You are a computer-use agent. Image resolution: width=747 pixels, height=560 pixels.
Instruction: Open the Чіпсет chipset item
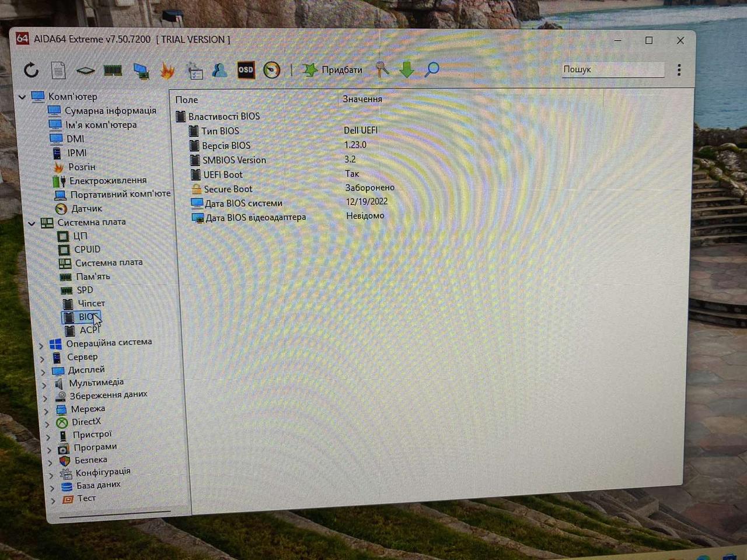pos(91,303)
